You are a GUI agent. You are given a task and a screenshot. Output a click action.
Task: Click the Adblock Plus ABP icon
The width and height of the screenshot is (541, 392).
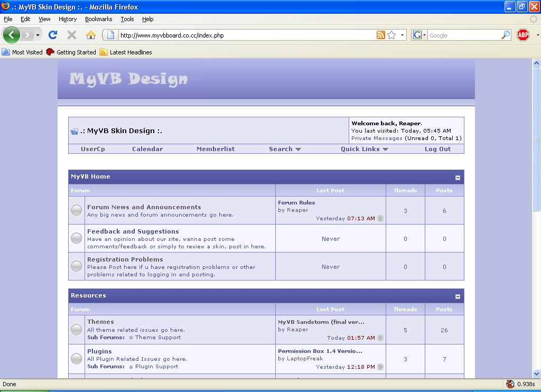click(523, 35)
